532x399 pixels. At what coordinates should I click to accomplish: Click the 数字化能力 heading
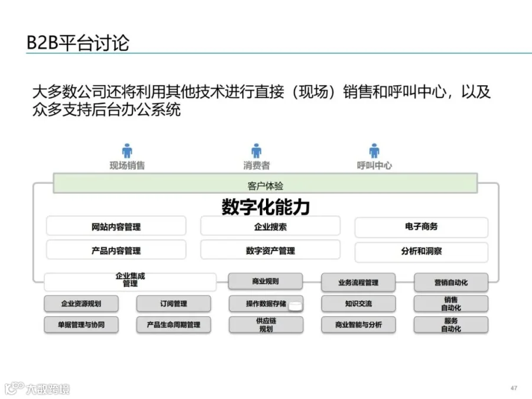pyautogui.click(x=265, y=206)
